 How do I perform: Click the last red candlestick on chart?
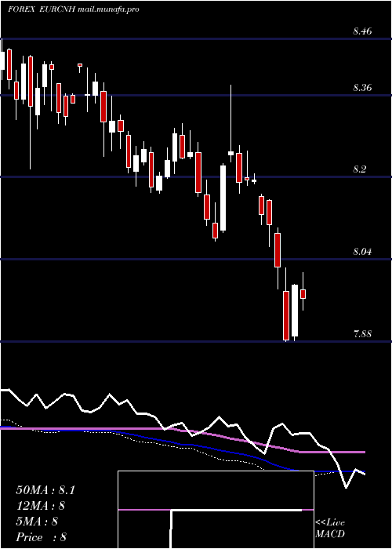pos(303,294)
